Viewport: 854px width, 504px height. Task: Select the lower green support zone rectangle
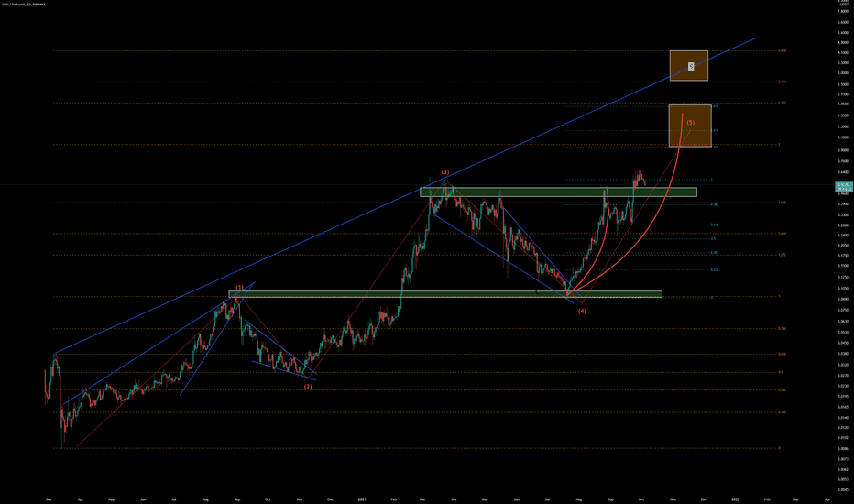445,294
